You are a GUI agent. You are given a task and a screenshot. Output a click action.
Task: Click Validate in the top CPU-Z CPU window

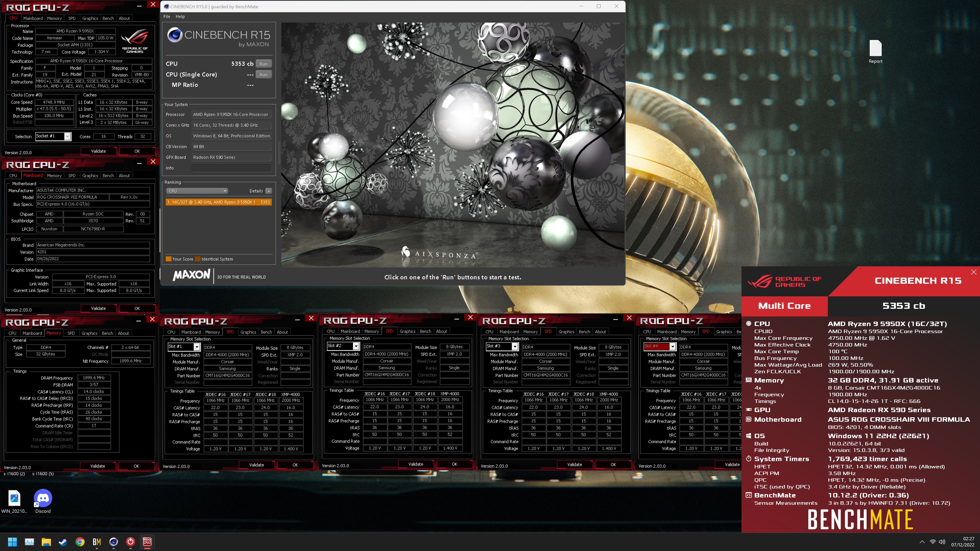(x=99, y=151)
